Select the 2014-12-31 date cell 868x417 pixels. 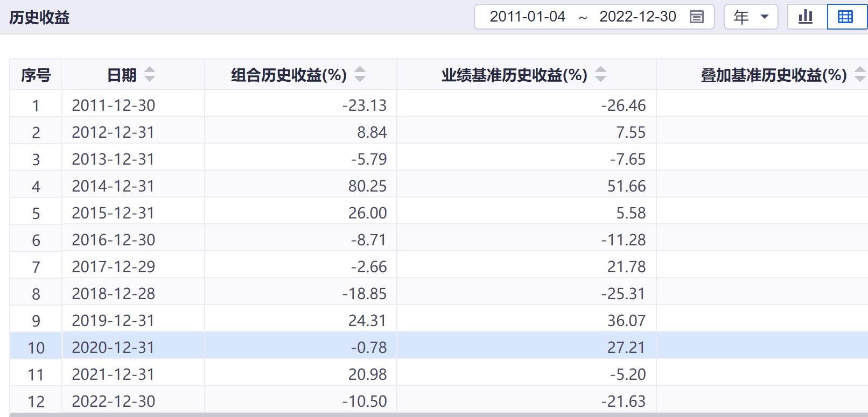click(x=113, y=186)
